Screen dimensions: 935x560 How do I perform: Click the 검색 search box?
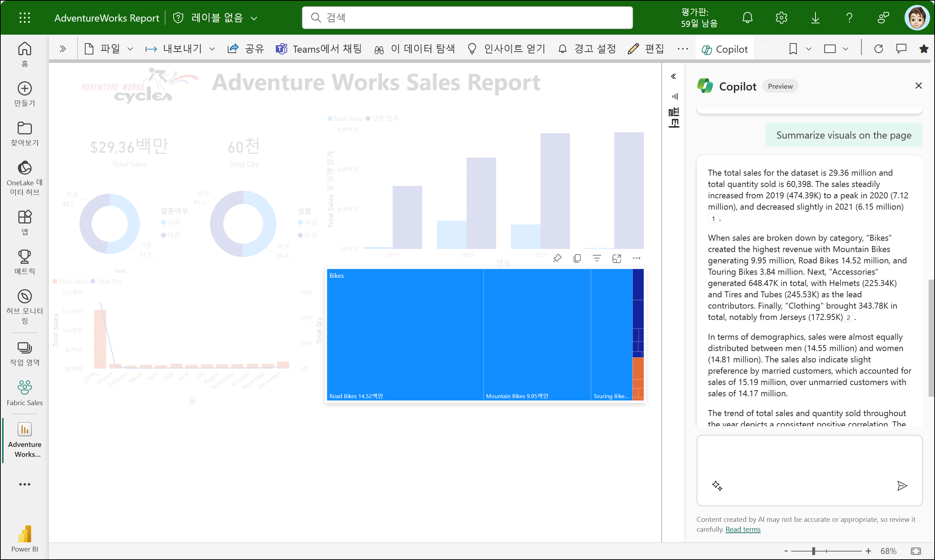(467, 18)
